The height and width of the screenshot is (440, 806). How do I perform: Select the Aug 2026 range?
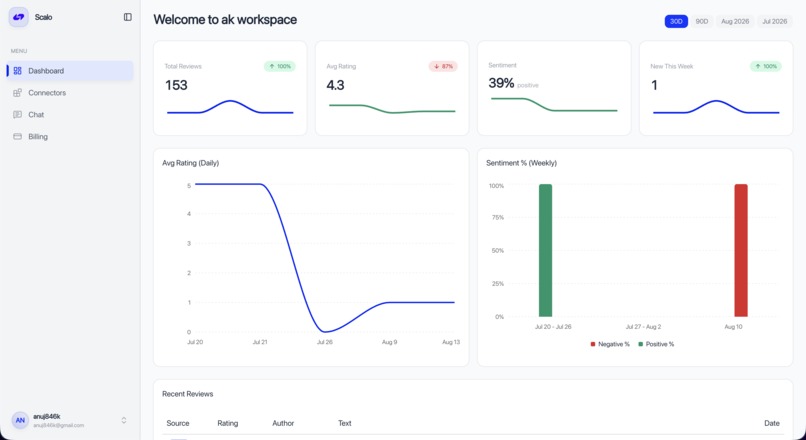[735, 22]
